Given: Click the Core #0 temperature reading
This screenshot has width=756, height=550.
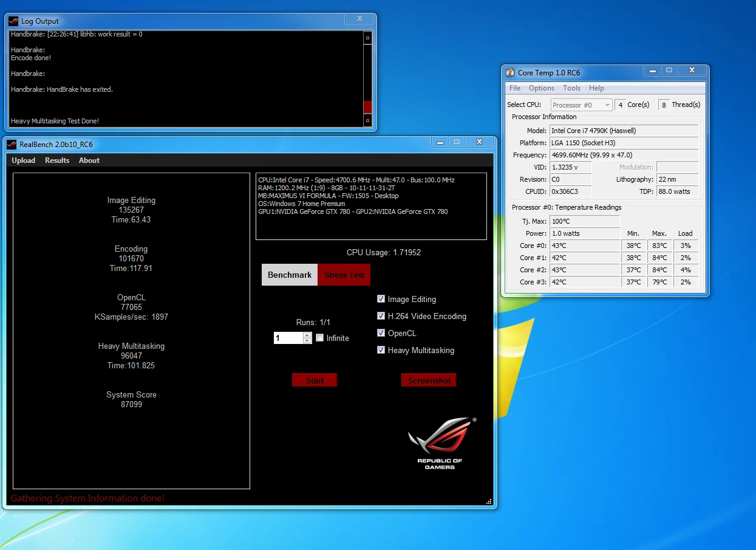Looking at the screenshot, I should (585, 246).
